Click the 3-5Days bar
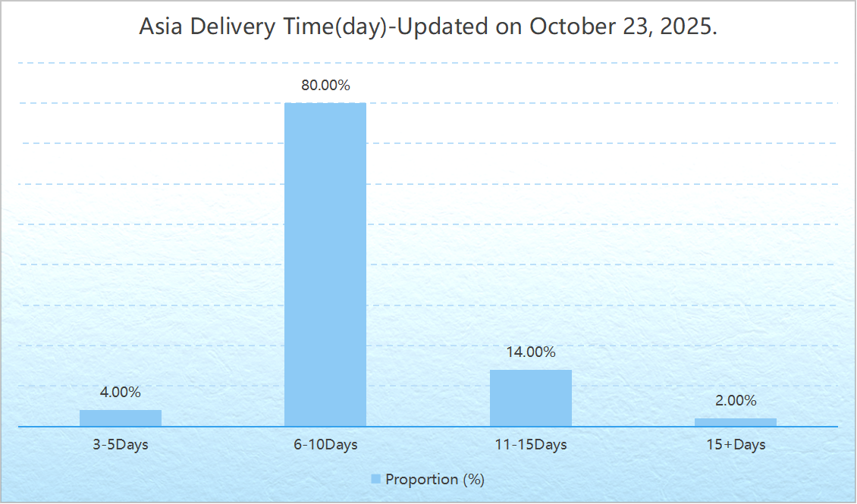The image size is (857, 504). [121, 418]
